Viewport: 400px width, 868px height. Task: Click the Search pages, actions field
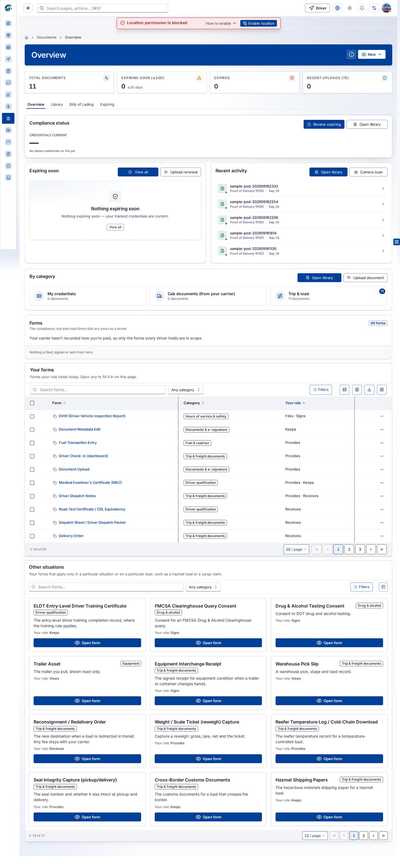(102, 8)
